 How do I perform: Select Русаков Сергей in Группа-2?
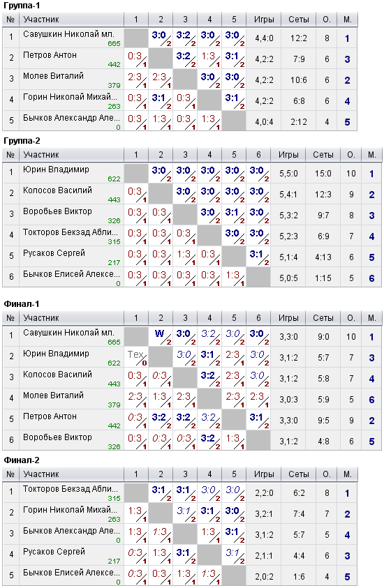point(54,253)
